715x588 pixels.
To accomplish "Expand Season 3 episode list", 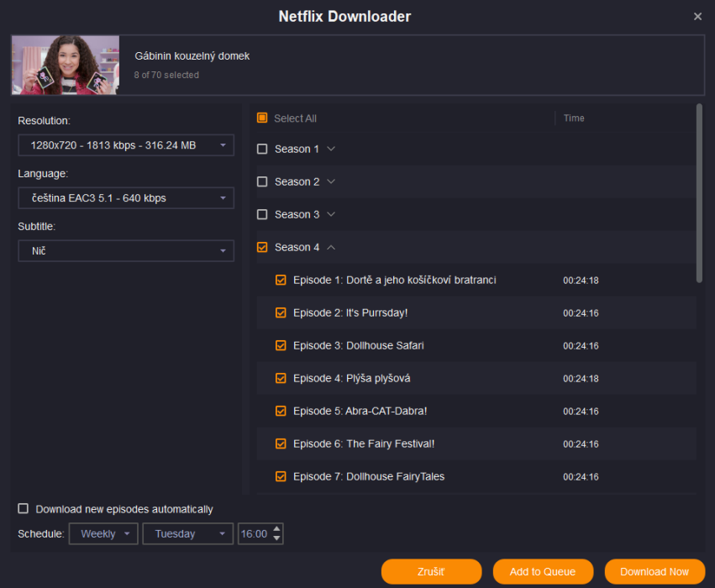I will (x=331, y=215).
